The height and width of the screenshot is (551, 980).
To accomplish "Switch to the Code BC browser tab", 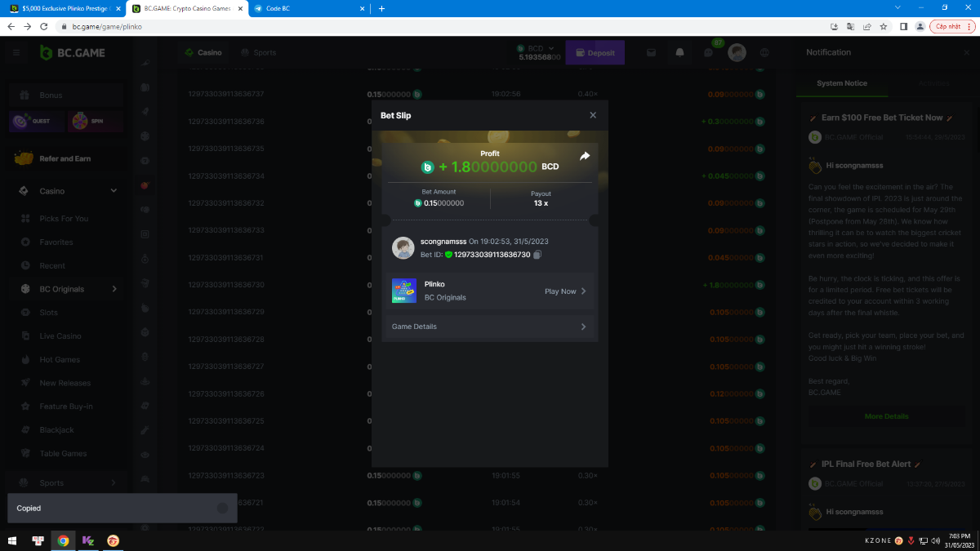I will click(x=309, y=8).
